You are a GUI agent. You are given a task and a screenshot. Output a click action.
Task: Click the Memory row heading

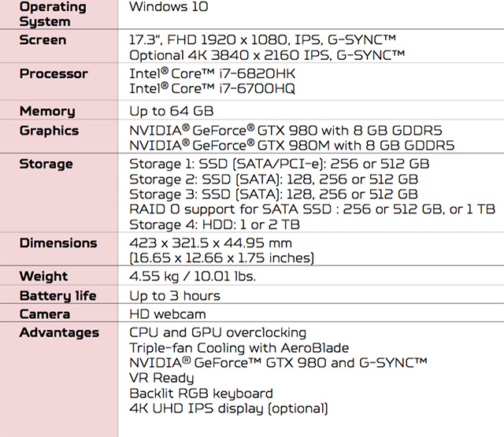click(47, 111)
